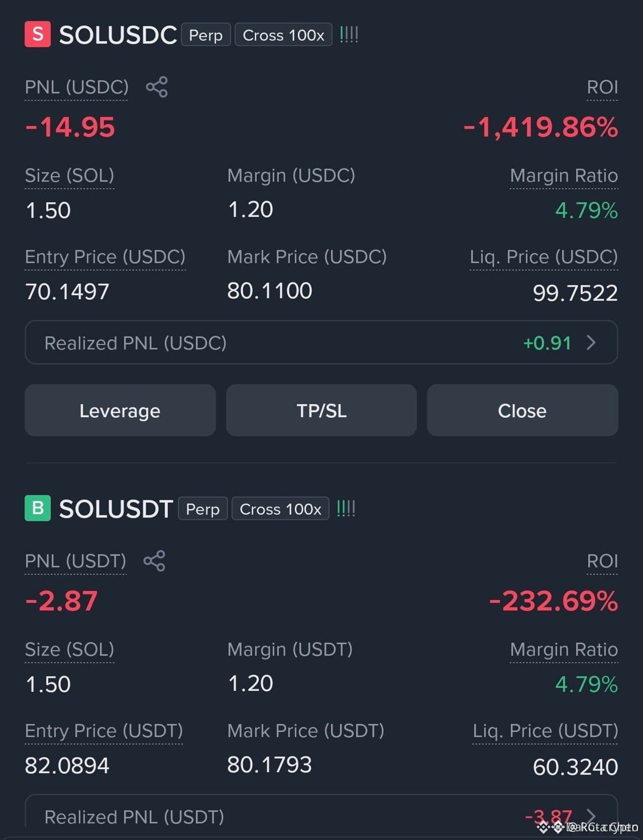The height and width of the screenshot is (840, 643).
Task: Share the SOLUSDC position PNL
Action: [157, 87]
